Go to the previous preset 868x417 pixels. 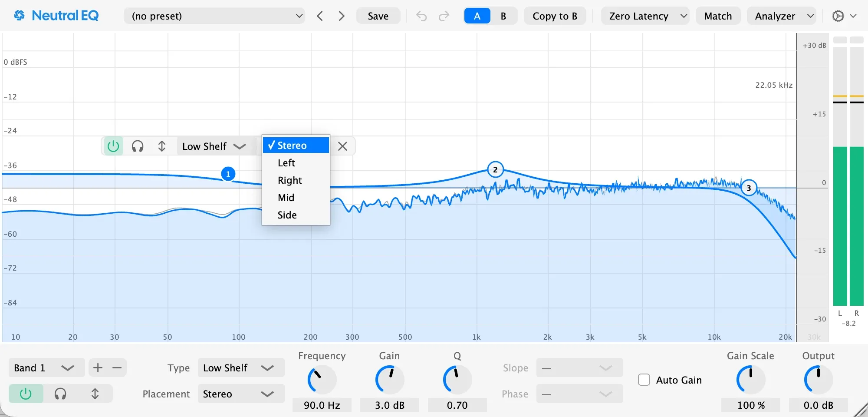click(x=320, y=16)
